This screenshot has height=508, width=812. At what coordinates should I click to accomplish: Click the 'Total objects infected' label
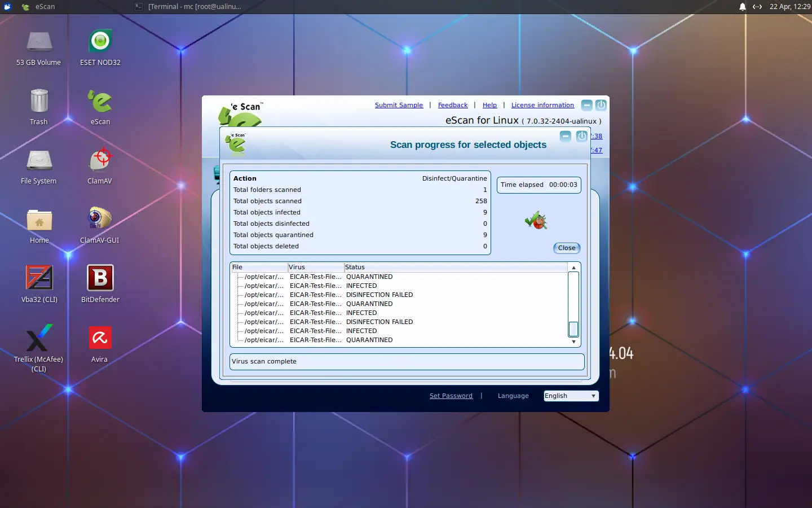tap(267, 212)
